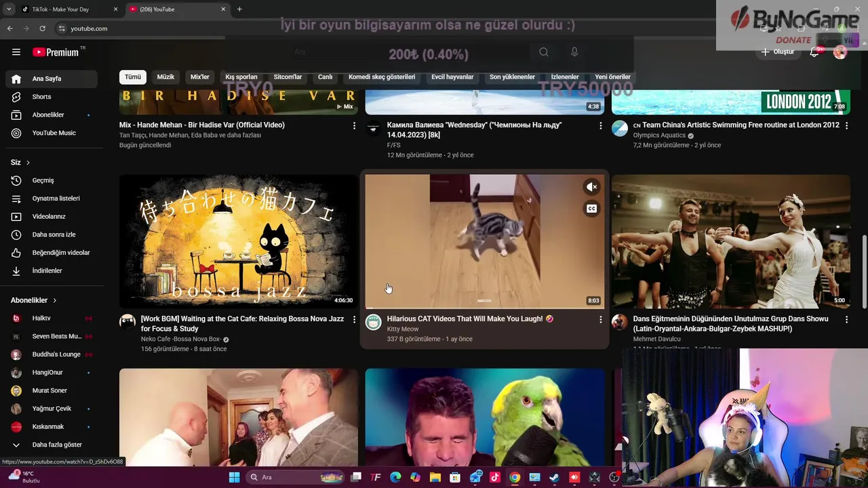Click the Kitty Meow channel avatar
The width and height of the screenshot is (868, 488).
[374, 322]
